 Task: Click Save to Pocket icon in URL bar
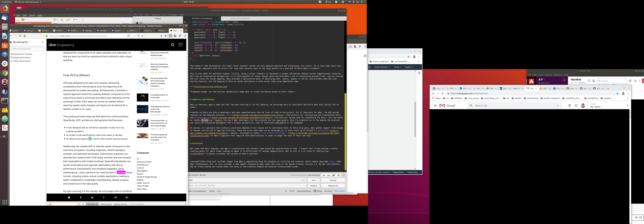pyautogui.click(x=138, y=36)
